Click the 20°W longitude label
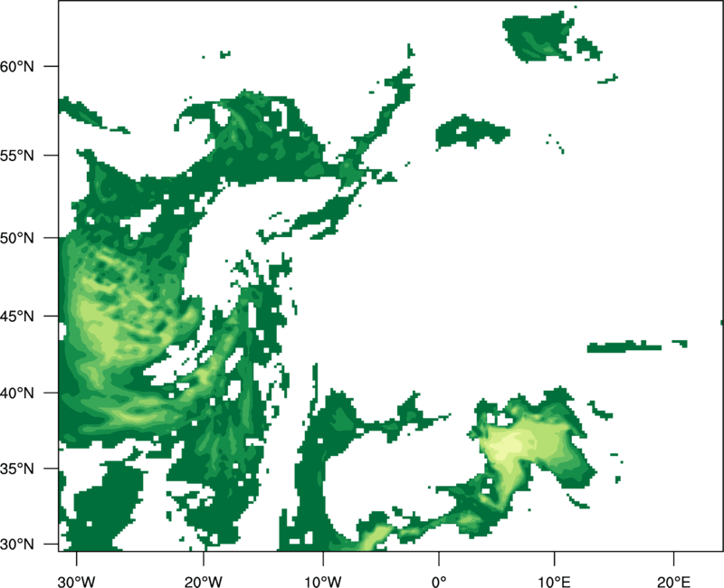The width and height of the screenshot is (724, 588). [203, 582]
